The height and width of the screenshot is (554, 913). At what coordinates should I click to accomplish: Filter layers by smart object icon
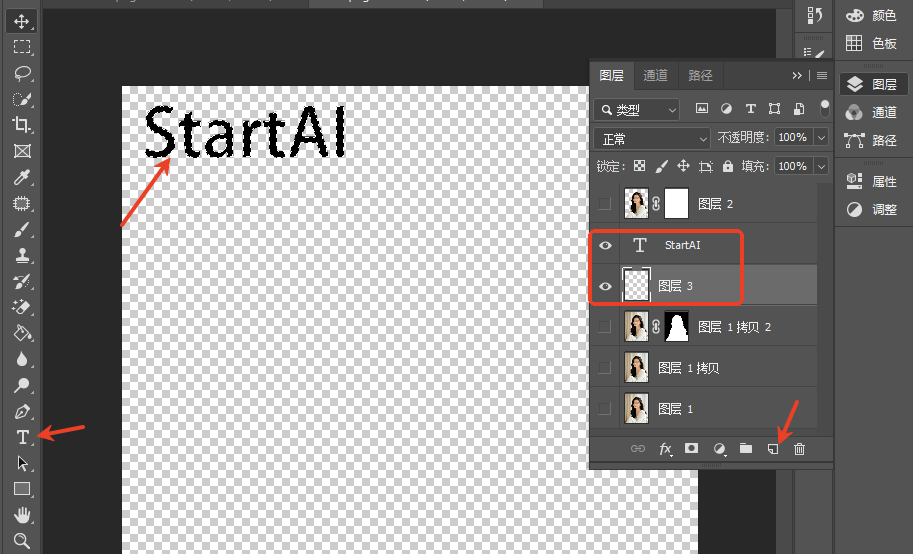coord(799,108)
